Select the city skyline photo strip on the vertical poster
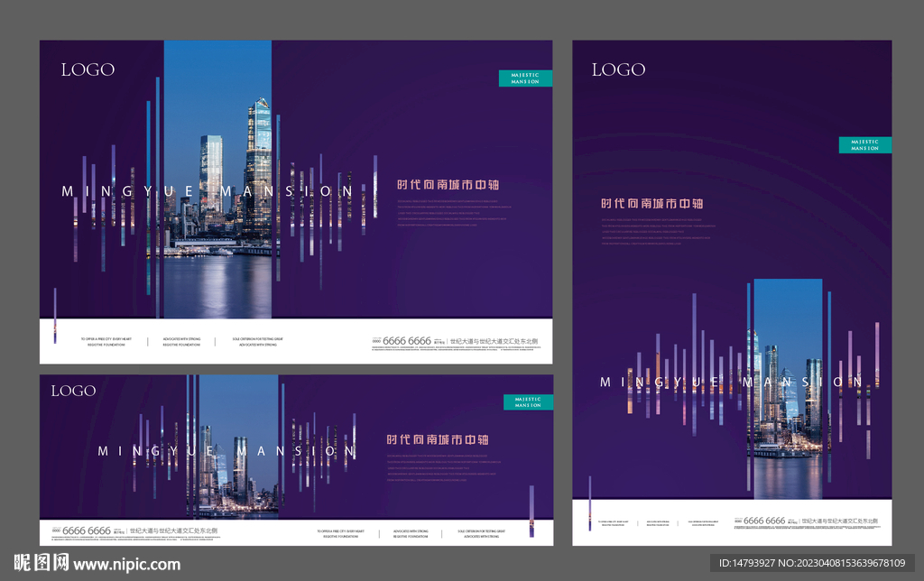The width and height of the screenshot is (924, 581). point(788,389)
